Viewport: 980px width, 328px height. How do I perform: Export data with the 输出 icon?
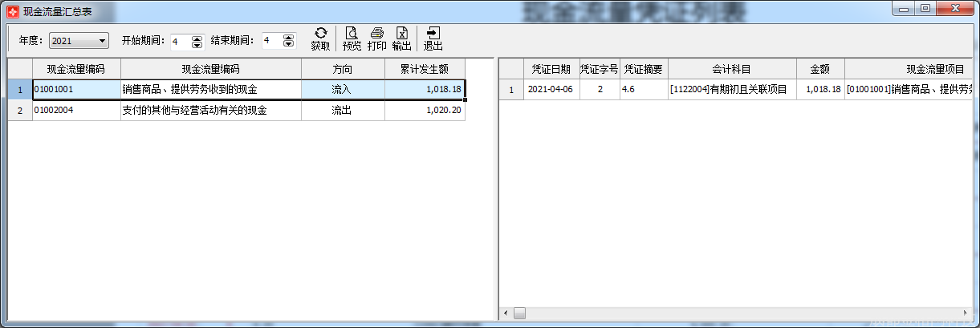(x=401, y=34)
